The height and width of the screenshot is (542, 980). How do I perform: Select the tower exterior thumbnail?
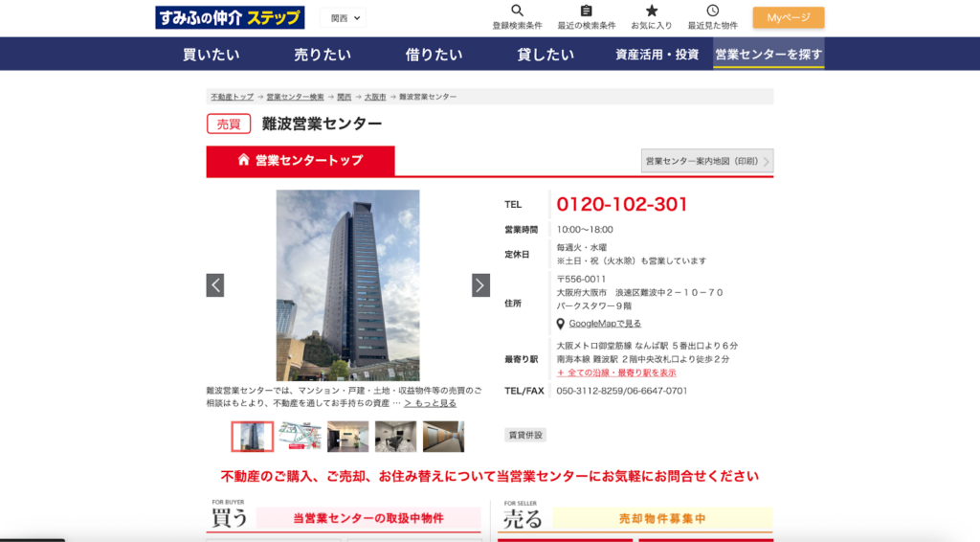pos(253,437)
